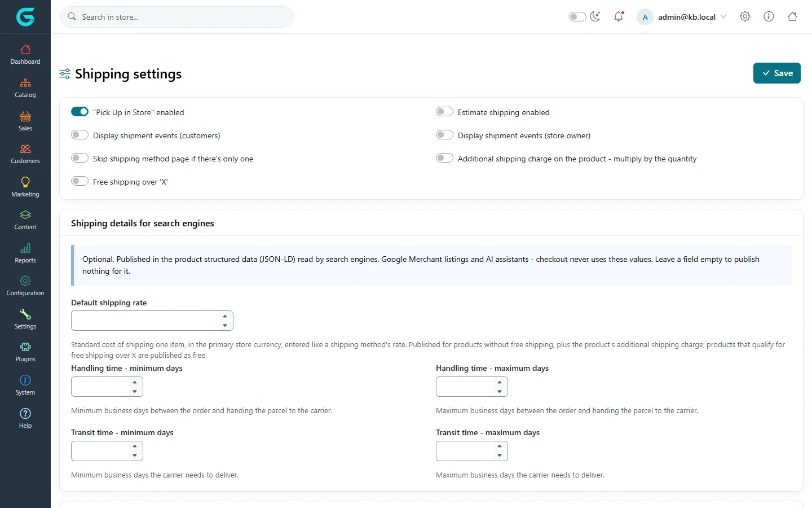Click the top bar settings gear icon

point(745,17)
